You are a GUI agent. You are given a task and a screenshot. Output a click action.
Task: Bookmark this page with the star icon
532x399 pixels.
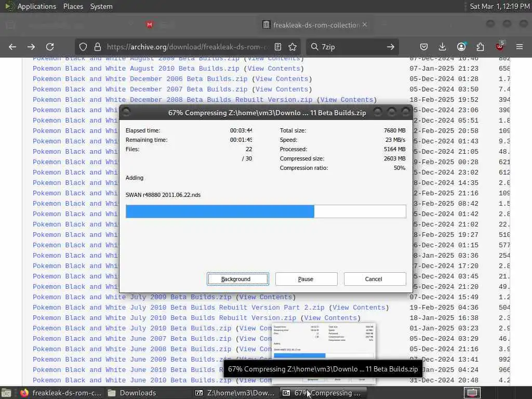[x=292, y=47]
